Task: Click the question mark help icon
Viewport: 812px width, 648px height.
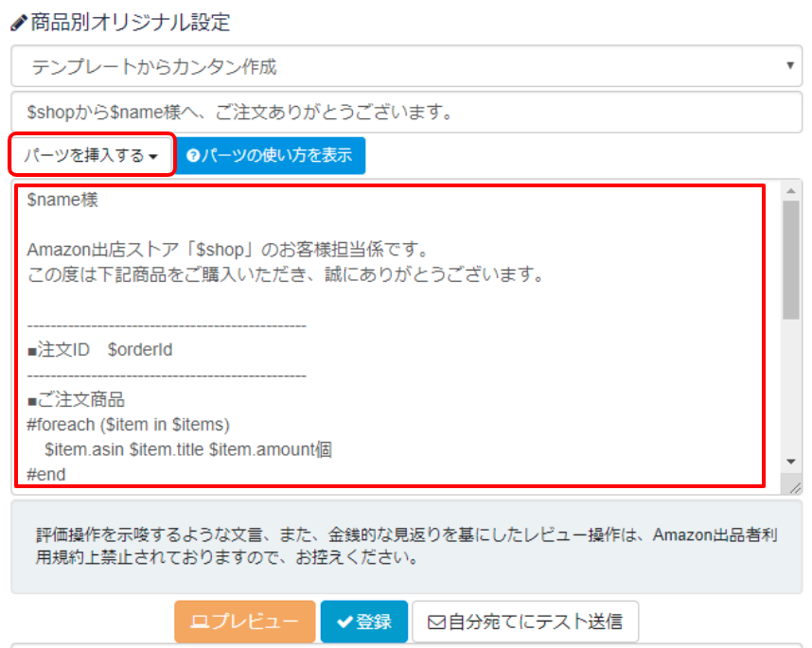Action: pyautogui.click(x=193, y=155)
